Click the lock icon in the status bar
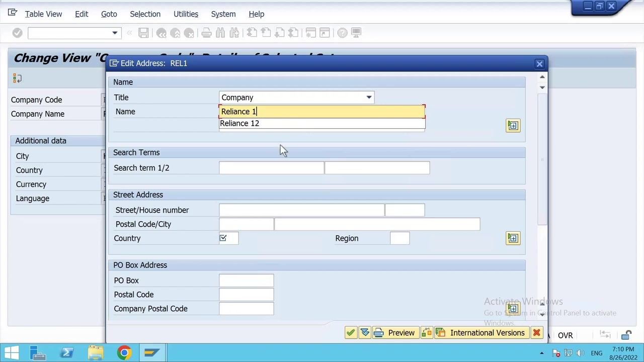644x362 pixels. pyautogui.click(x=626, y=335)
